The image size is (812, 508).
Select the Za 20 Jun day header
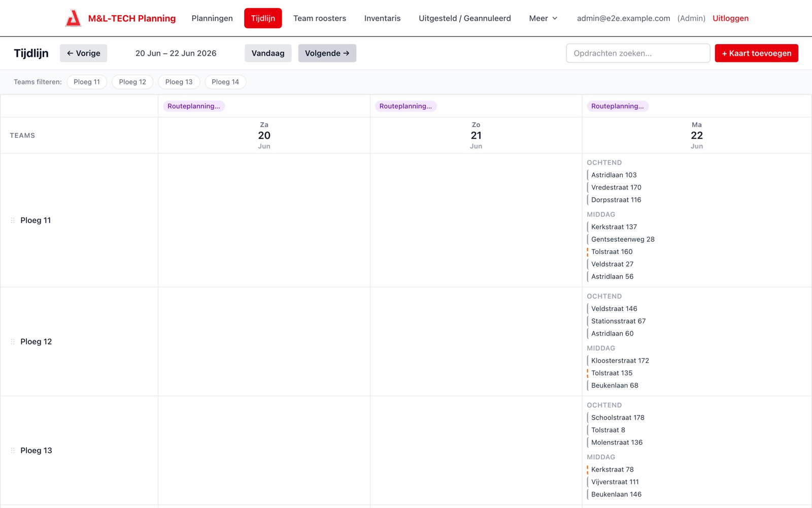pos(264,136)
